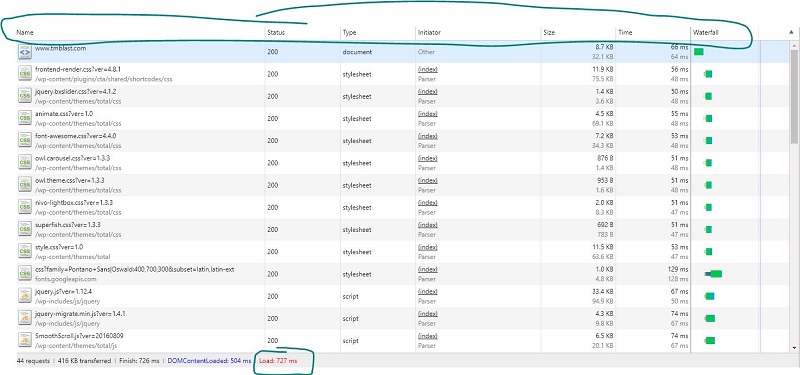
Task: Sort requests by the Name column header
Action: pyautogui.click(x=25, y=32)
